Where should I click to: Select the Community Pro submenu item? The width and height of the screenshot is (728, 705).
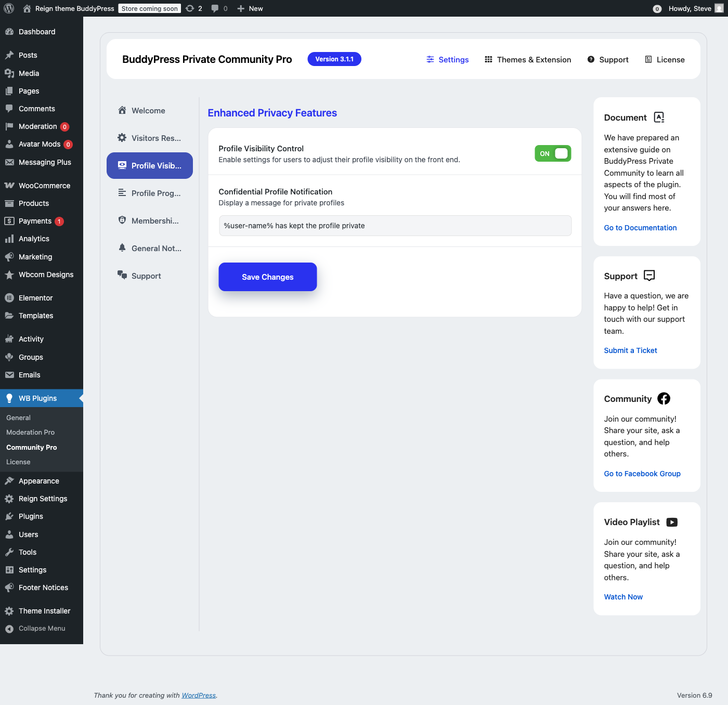(x=32, y=447)
